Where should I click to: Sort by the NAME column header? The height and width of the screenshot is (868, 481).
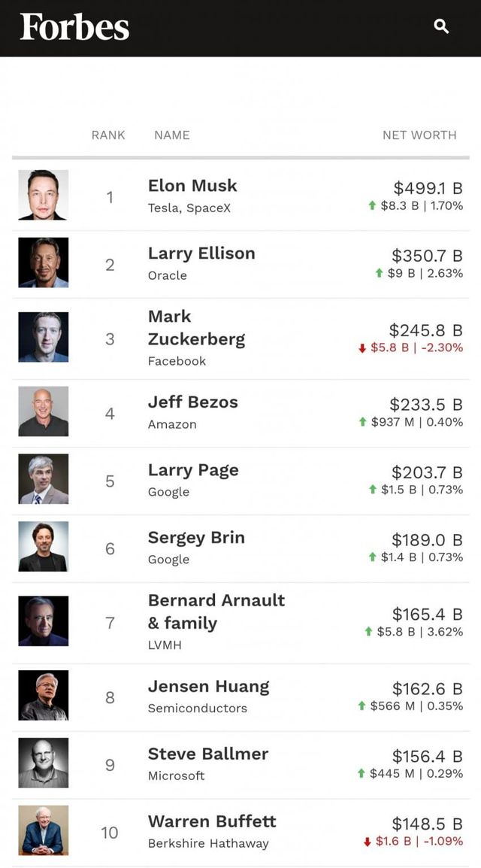click(172, 135)
